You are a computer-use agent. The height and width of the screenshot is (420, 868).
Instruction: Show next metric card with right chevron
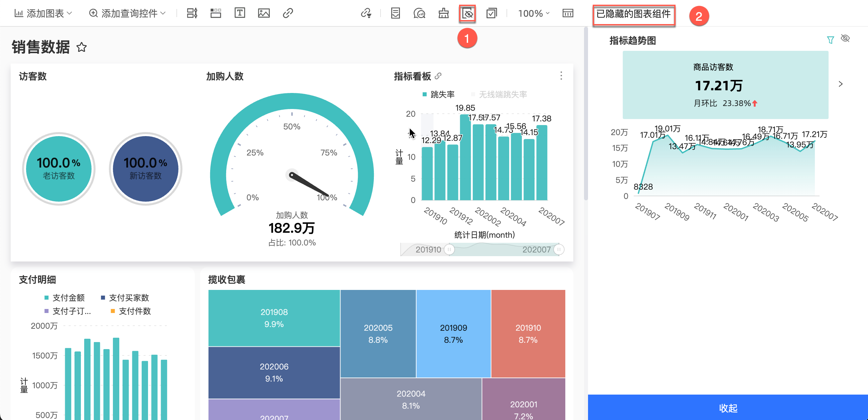pos(840,84)
